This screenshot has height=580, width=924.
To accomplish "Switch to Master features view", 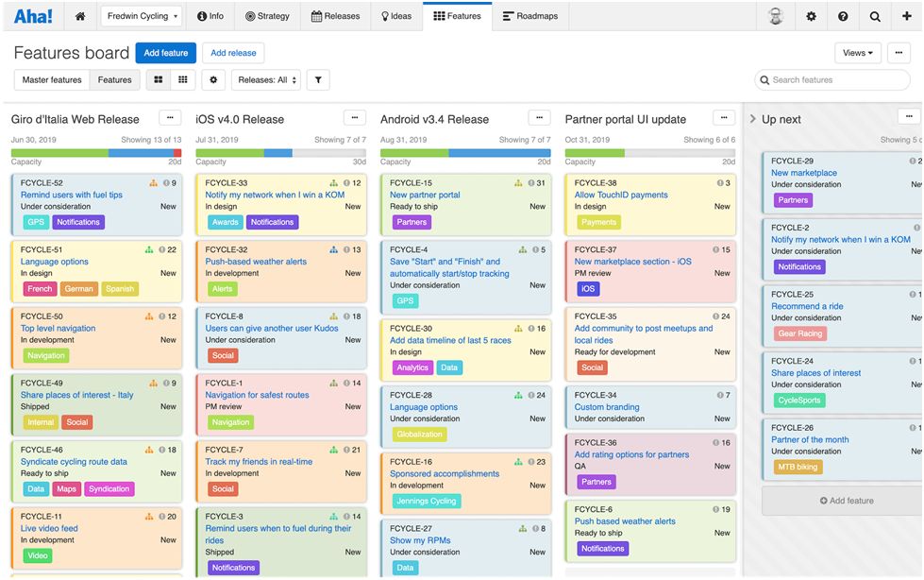I will [52, 80].
